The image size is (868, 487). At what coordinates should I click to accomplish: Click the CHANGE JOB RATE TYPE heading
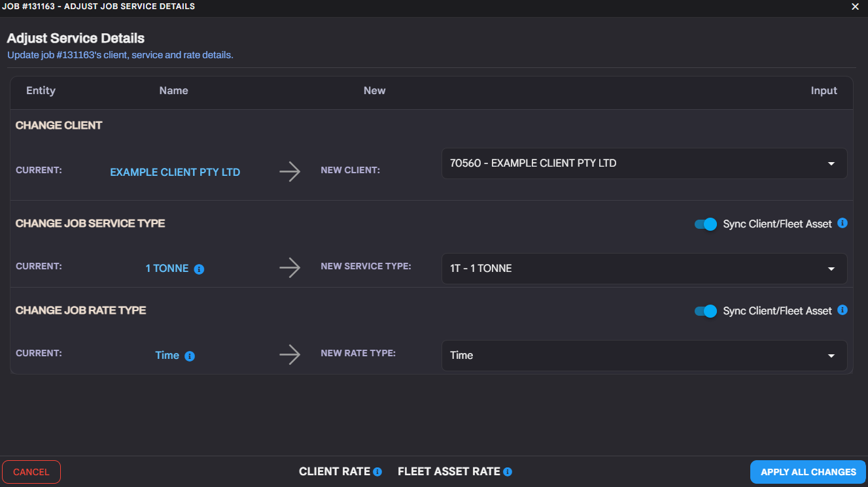pyautogui.click(x=80, y=311)
